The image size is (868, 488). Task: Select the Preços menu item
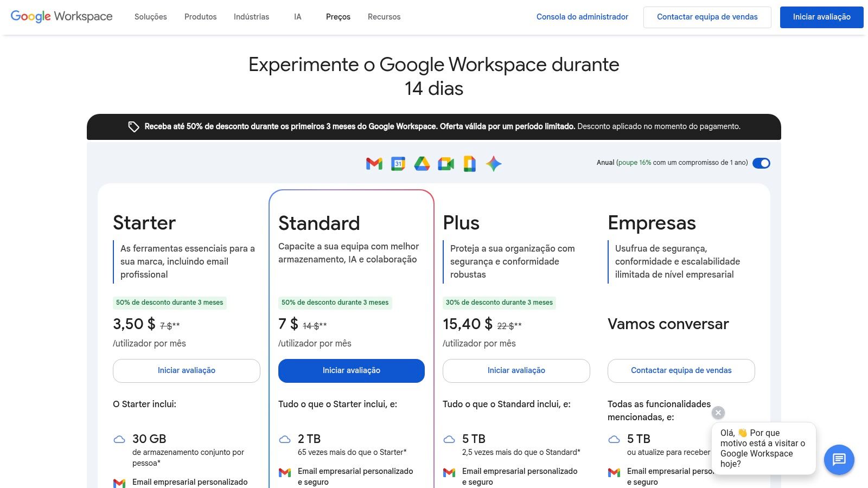[x=338, y=17]
